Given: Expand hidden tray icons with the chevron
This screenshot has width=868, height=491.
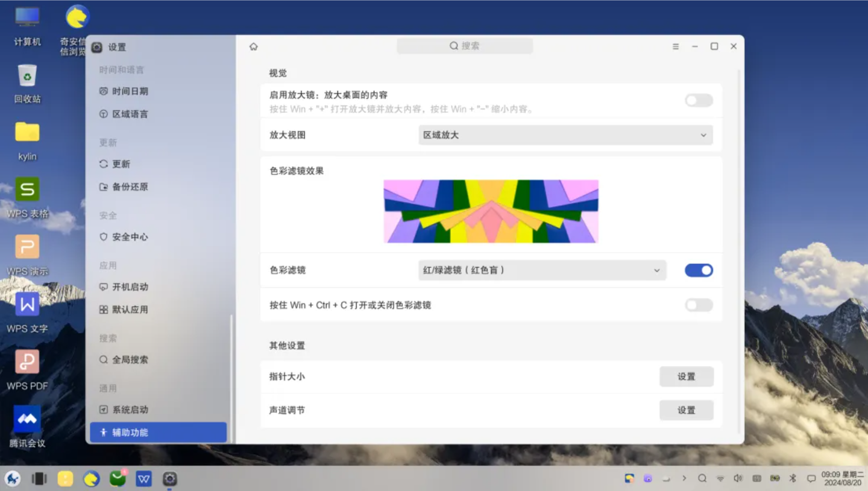Looking at the screenshot, I should tap(684, 478).
